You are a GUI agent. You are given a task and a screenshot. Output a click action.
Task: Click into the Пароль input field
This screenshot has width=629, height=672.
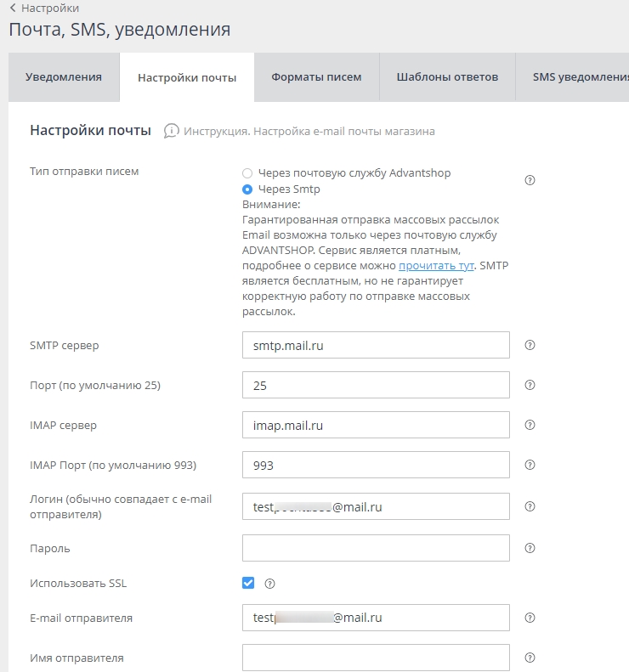(x=376, y=548)
